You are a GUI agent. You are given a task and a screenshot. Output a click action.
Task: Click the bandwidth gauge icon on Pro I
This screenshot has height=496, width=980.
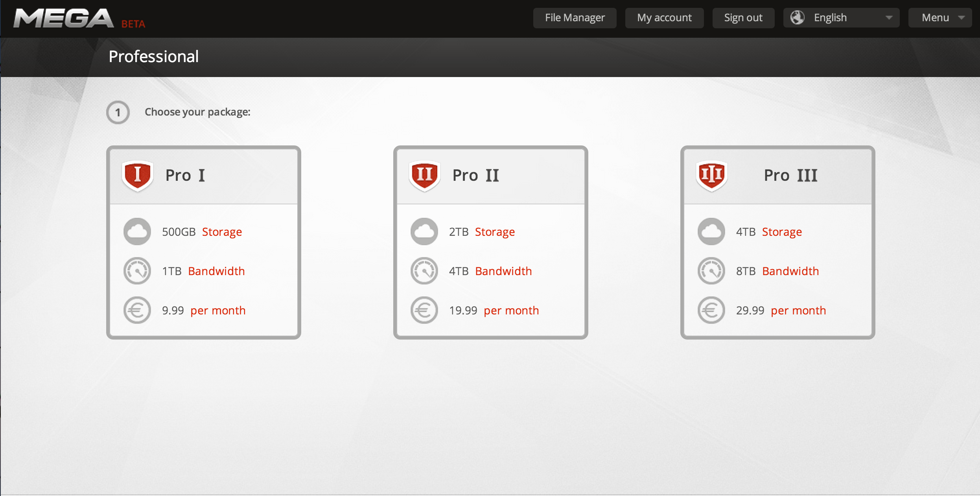(x=137, y=270)
